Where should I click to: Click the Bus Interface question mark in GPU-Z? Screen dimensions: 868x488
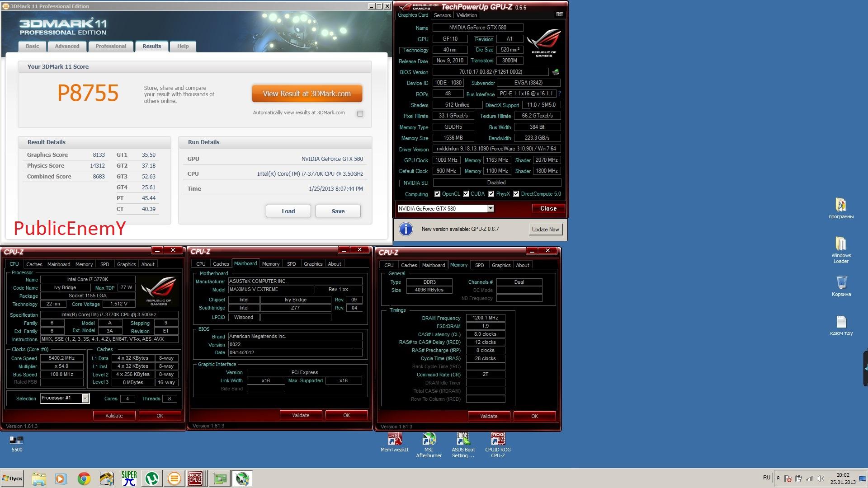(x=559, y=94)
